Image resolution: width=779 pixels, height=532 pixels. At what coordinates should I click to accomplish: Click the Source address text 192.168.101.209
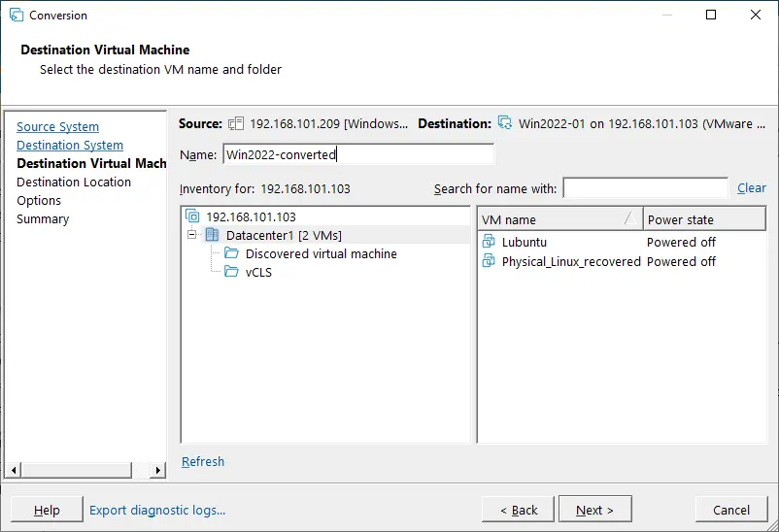[x=294, y=123]
